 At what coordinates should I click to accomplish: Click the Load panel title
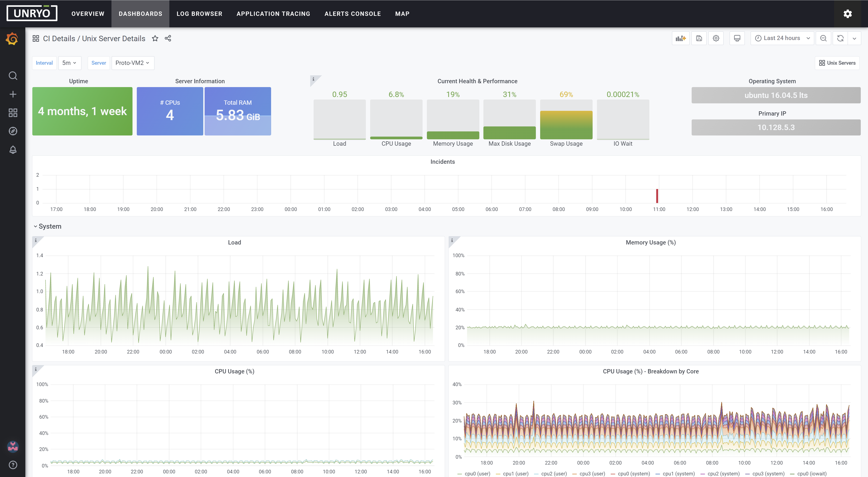click(234, 242)
